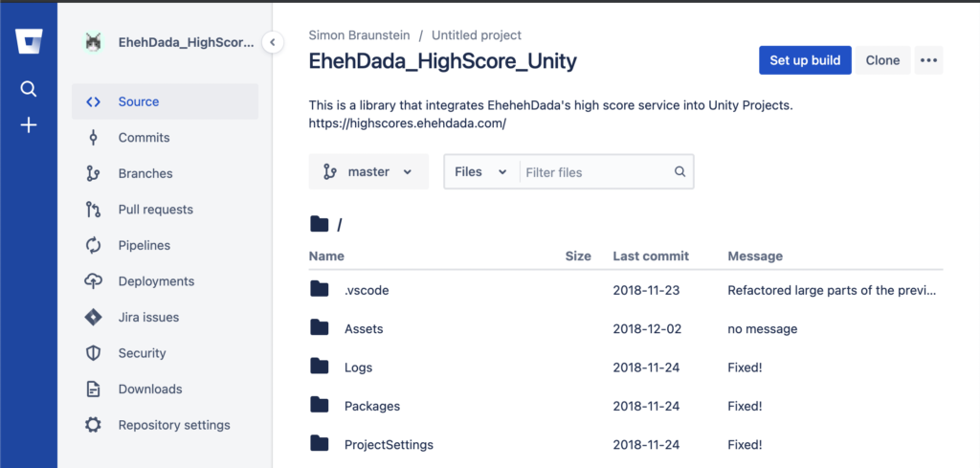This screenshot has height=468, width=980.
Task: Click the 2018-12-02 commit date
Action: (x=647, y=328)
